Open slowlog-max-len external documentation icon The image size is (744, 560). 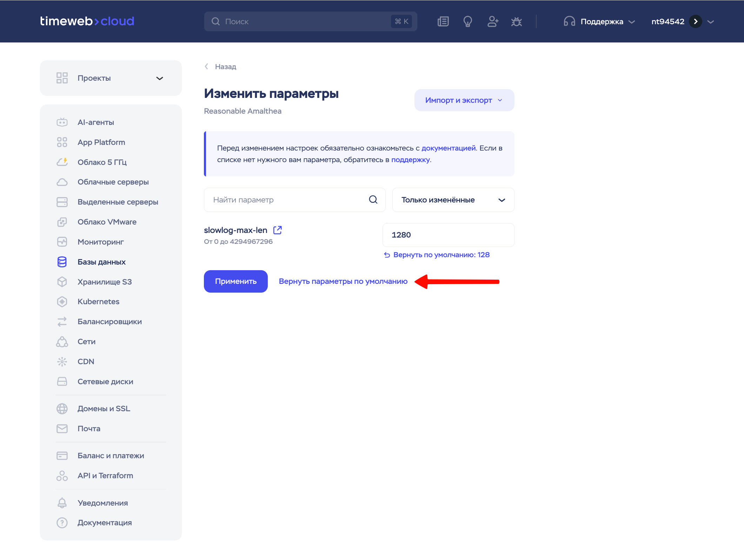278,230
